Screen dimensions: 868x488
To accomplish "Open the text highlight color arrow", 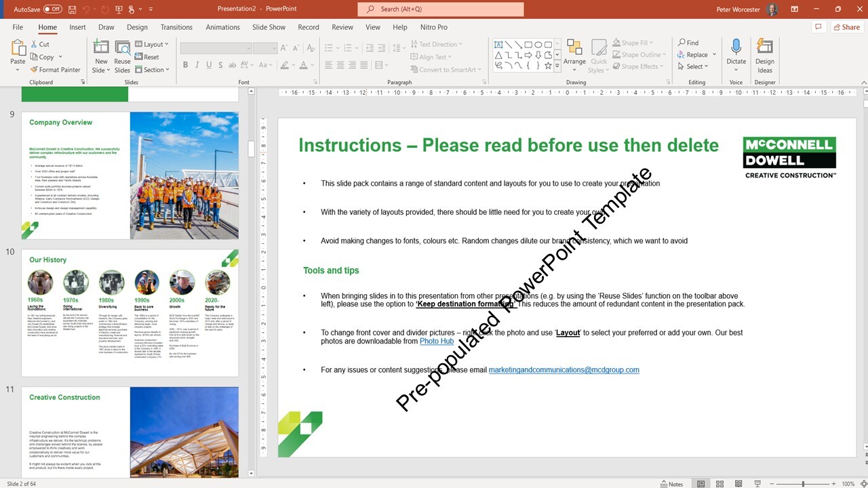I will pos(293,65).
